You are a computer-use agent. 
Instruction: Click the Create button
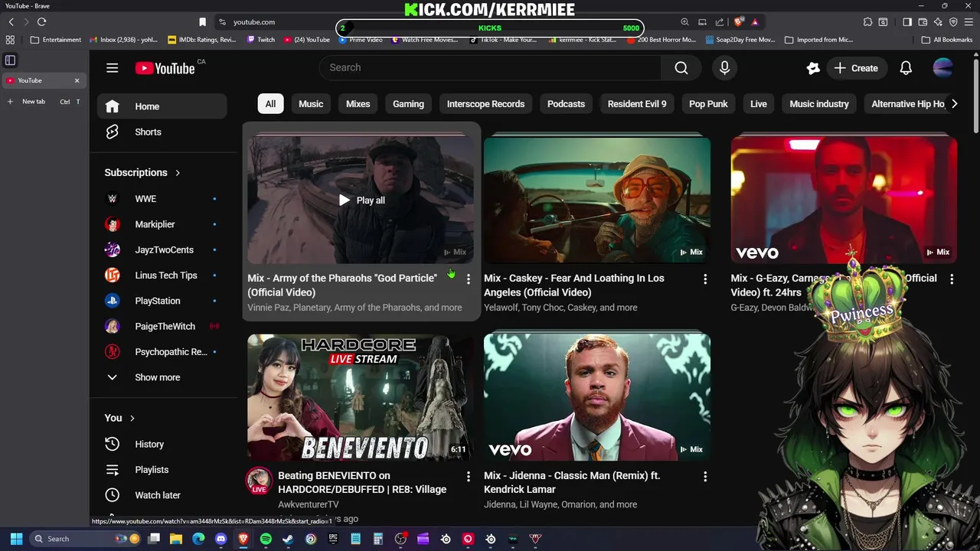(856, 68)
